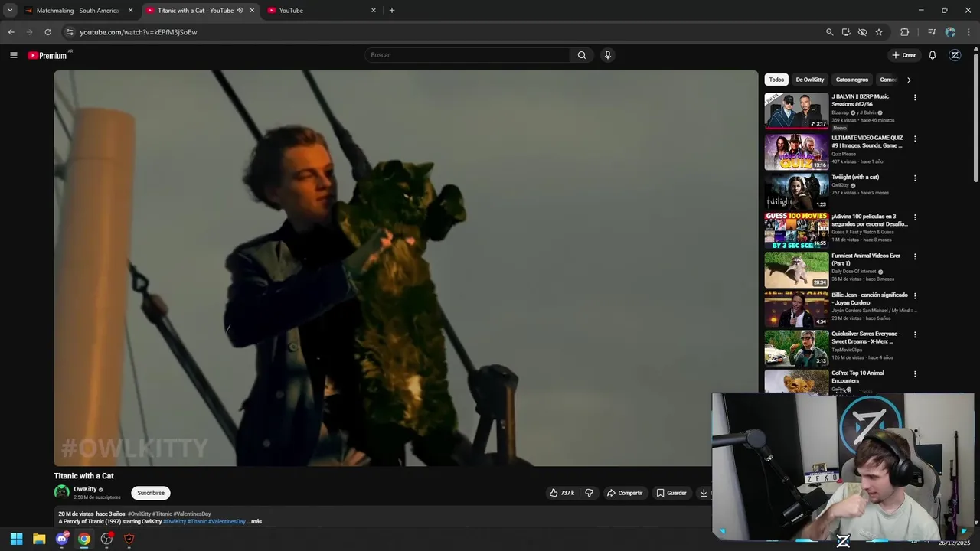Open options for Twilight (with a cat)
Viewport: 980px width, 551px height.
click(x=915, y=178)
